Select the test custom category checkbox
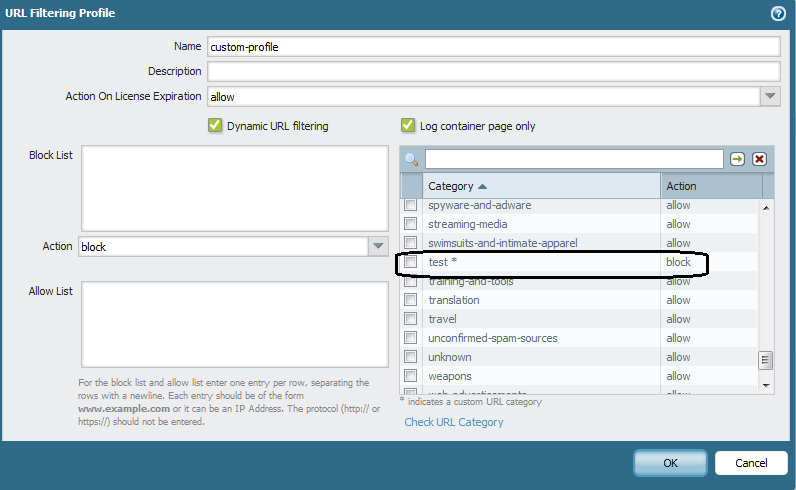The height and width of the screenshot is (490, 796). pos(410,262)
